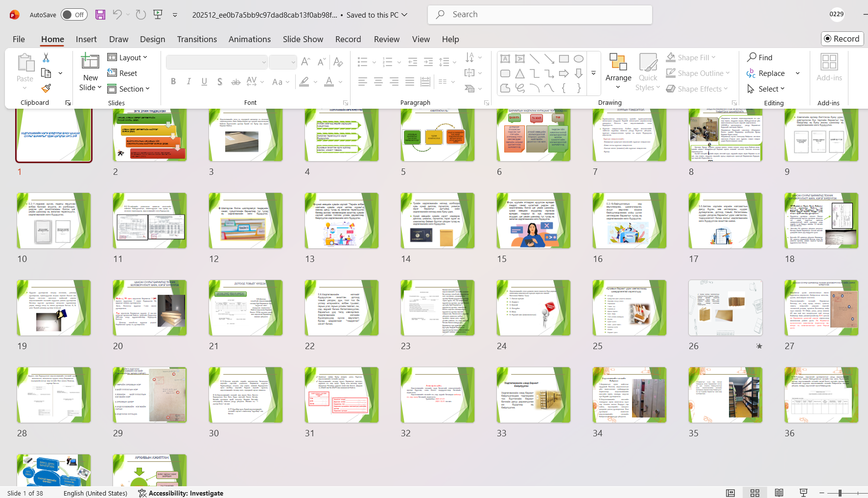868x498 pixels.
Task: Expand the Section dropdown
Action: pos(129,89)
